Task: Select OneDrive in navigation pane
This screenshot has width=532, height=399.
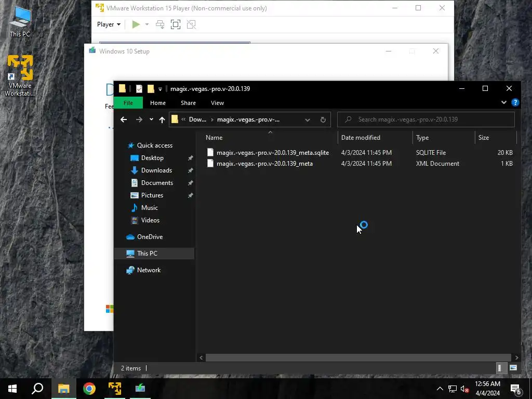Action: tap(150, 237)
